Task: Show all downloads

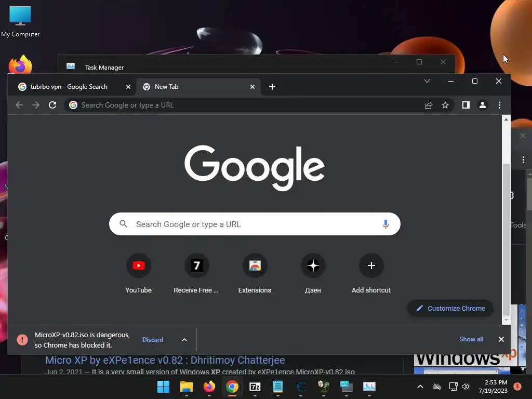Action: tap(471, 339)
